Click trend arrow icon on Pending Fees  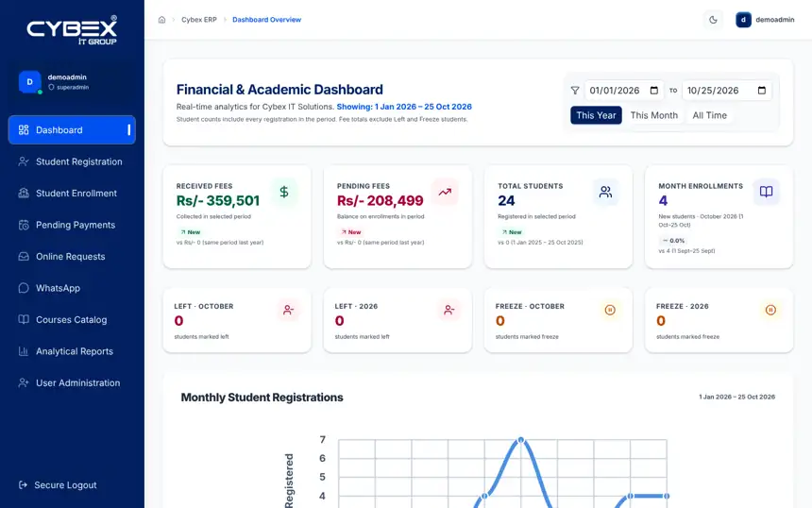[445, 192]
